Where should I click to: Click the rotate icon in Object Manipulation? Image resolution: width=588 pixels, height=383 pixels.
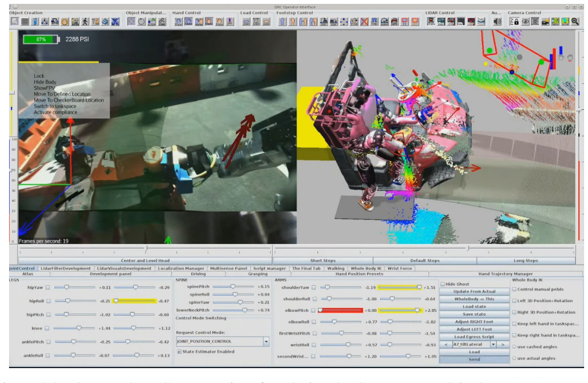[141, 21]
